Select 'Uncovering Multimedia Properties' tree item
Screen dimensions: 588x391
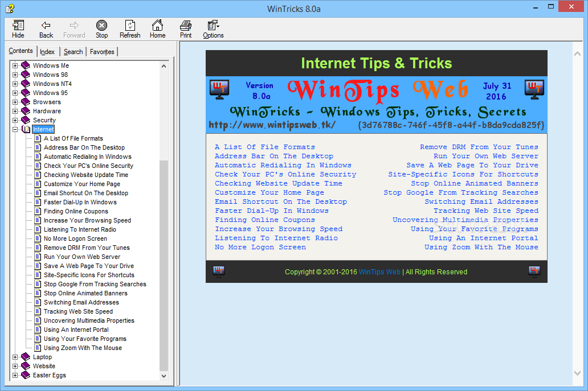click(x=89, y=320)
